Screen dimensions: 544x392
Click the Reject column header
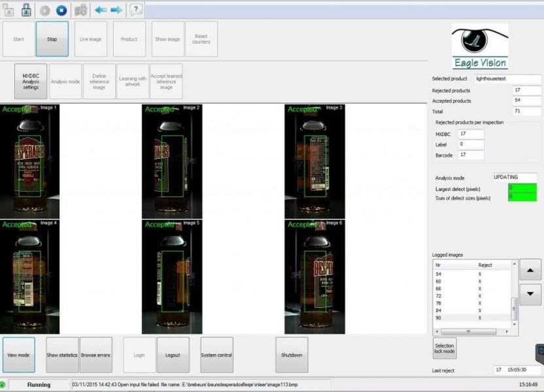(x=494, y=265)
